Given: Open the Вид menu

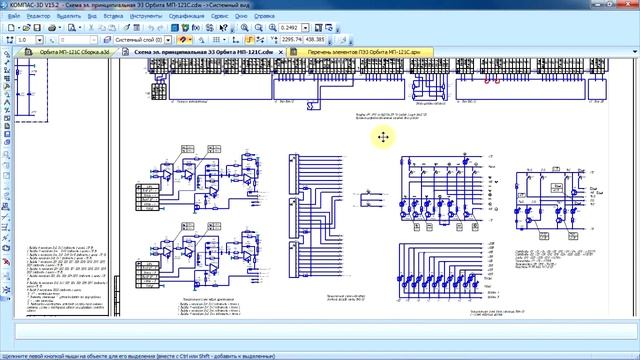Looking at the screenshot, I should click(92, 16).
